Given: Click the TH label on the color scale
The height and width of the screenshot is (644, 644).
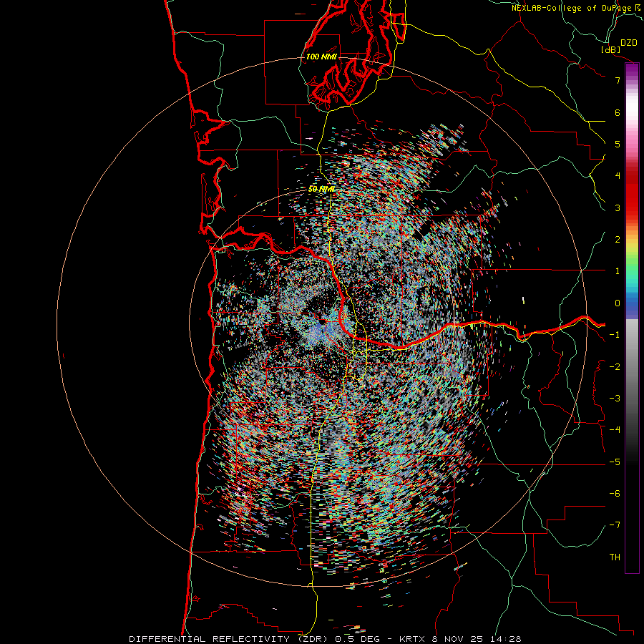Looking at the screenshot, I should click(615, 557).
